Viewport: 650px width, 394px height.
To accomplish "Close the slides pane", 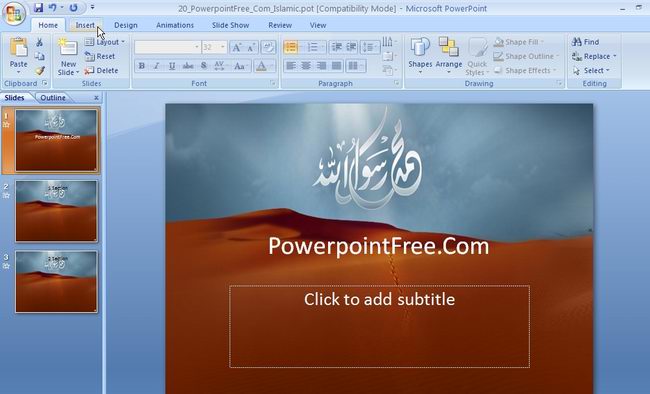I will [96, 97].
